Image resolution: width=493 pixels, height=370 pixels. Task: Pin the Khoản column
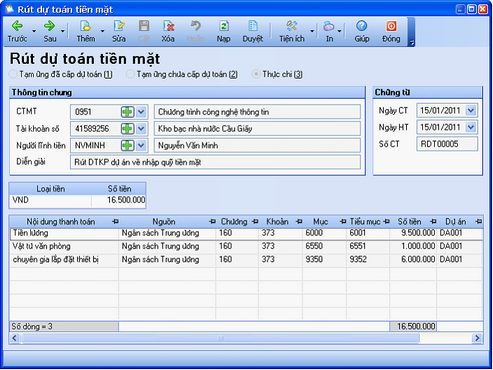click(x=299, y=222)
